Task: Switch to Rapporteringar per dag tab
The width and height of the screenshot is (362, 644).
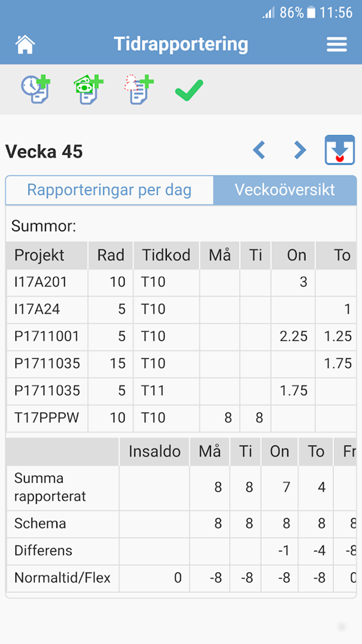Action: click(x=109, y=190)
